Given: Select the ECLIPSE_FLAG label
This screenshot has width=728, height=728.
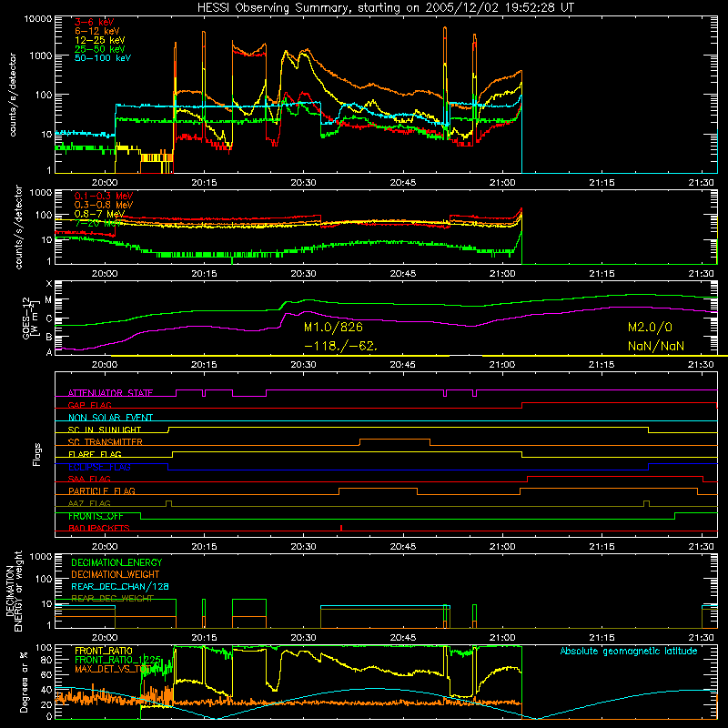Looking at the screenshot, I should click(99, 467).
